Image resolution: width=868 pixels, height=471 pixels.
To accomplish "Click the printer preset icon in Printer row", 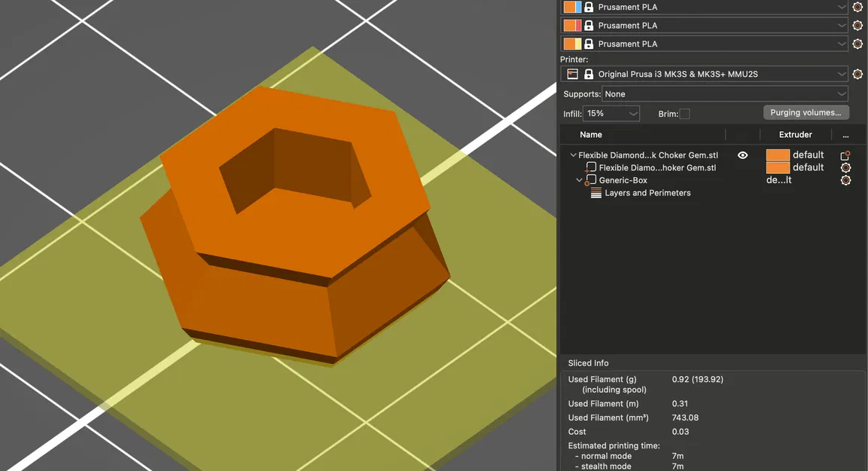I will [x=573, y=74].
